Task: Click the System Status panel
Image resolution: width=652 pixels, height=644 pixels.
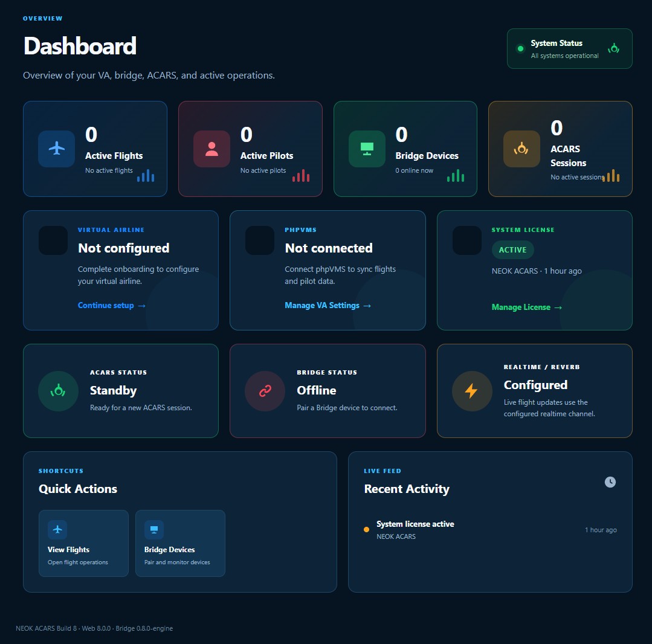Action: pyautogui.click(x=569, y=49)
